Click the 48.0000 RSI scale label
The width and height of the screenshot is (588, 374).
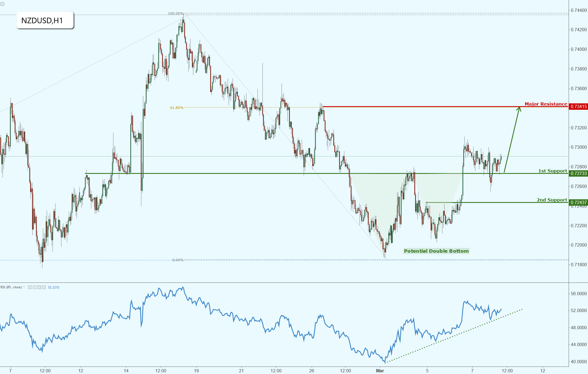click(x=579, y=328)
